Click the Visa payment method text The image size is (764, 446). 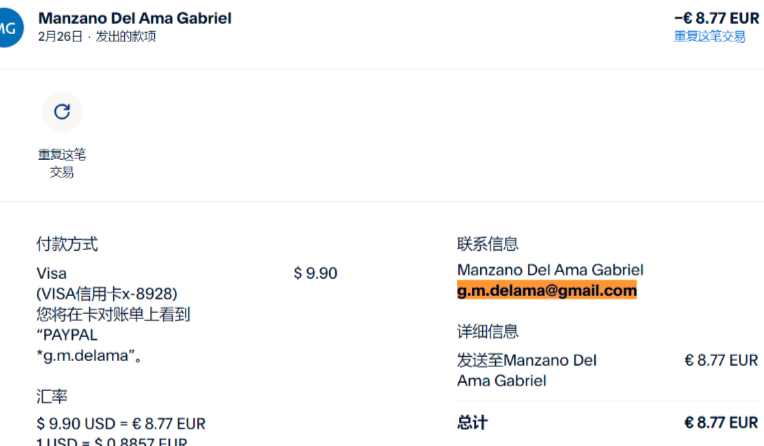51,273
